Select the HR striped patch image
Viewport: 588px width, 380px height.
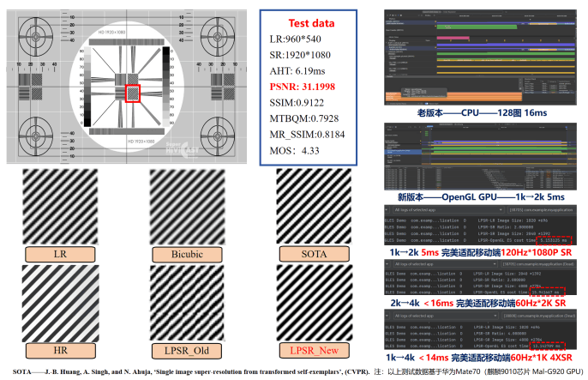click(60, 303)
